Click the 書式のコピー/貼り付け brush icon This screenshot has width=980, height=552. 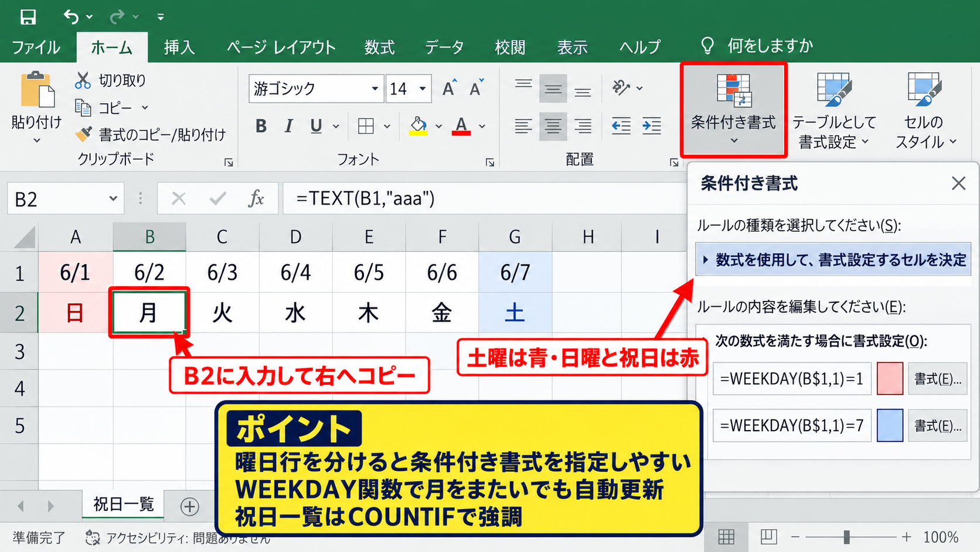tap(83, 134)
